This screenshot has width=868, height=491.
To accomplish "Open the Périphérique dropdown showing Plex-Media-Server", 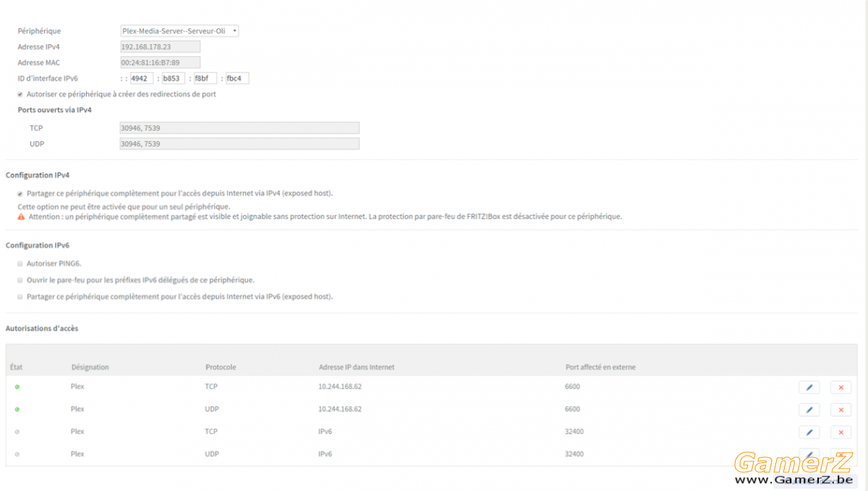I will tap(179, 31).
